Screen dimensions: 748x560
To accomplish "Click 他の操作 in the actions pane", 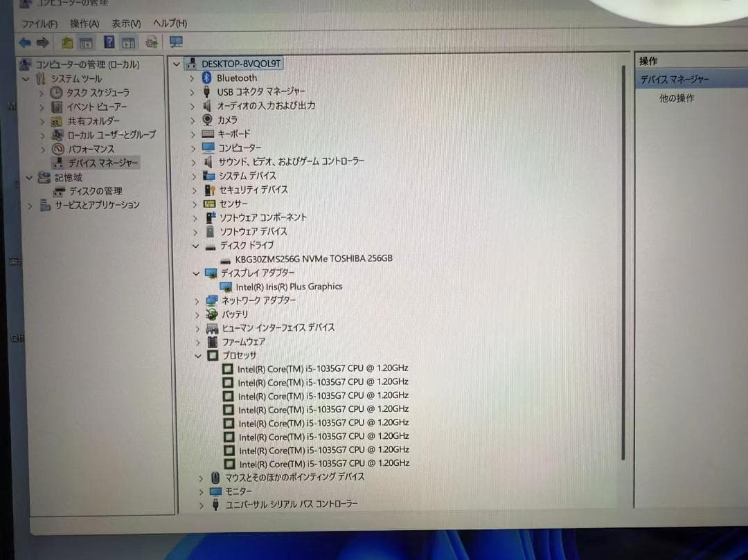I will coord(676,99).
